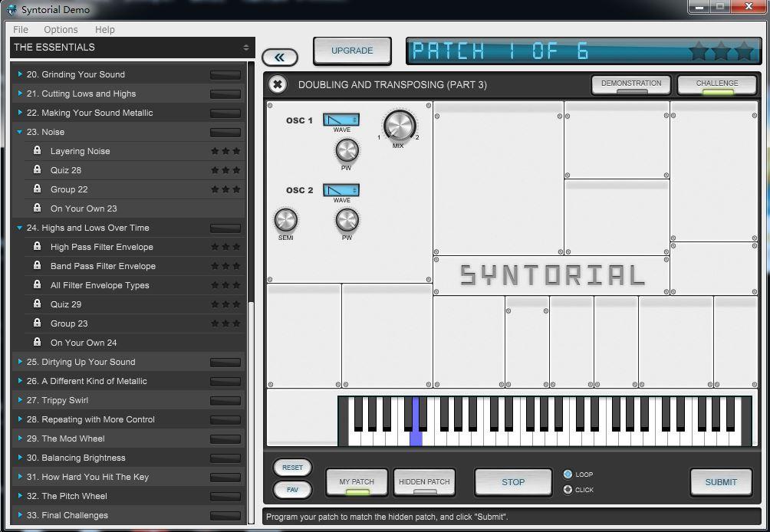
Task: Click the lock icon beside On Your Own 24
Action: [37, 342]
